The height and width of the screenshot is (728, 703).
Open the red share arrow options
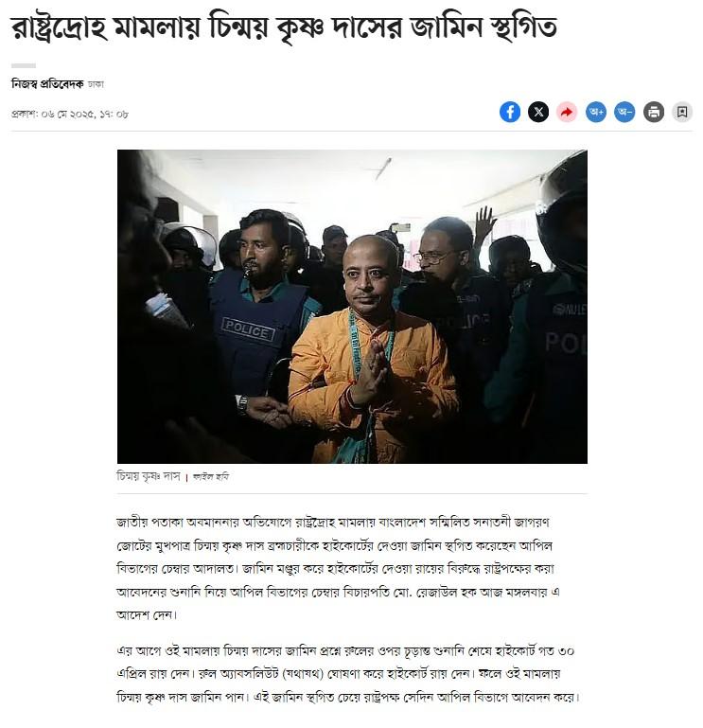[x=567, y=112]
